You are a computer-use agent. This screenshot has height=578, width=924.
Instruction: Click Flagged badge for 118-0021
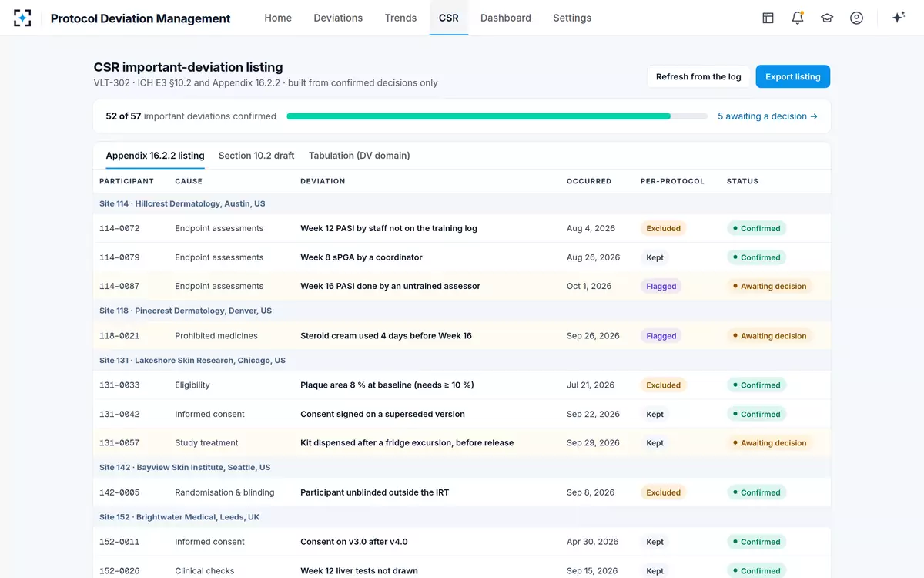pyautogui.click(x=661, y=336)
